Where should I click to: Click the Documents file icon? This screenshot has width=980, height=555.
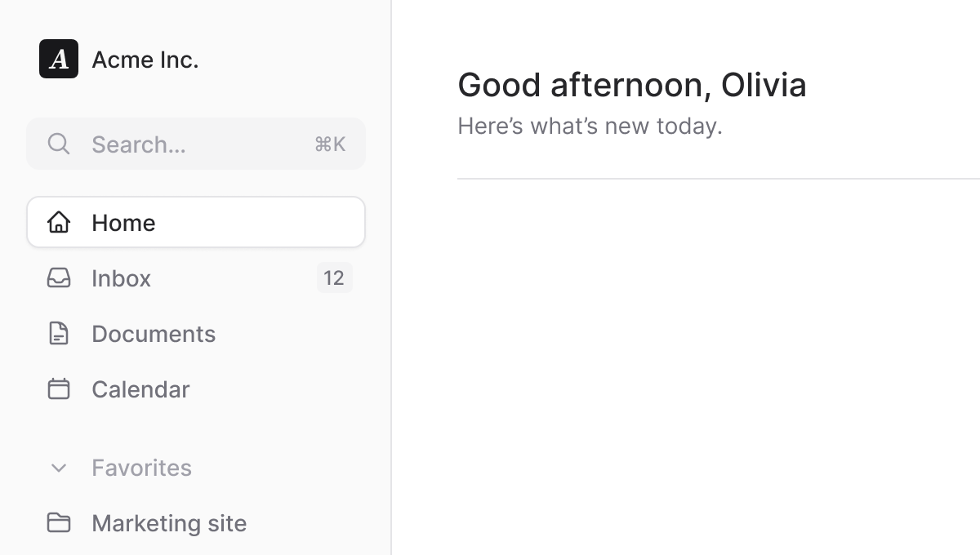point(59,334)
